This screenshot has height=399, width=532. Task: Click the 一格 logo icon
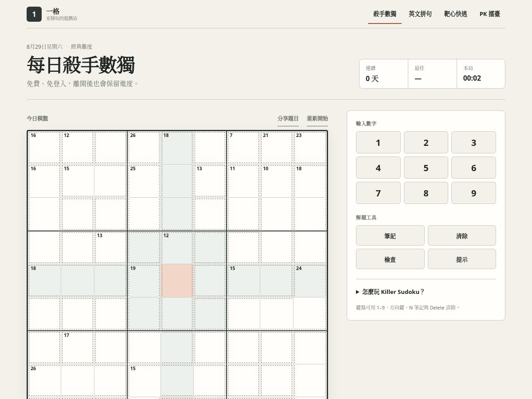(x=34, y=14)
